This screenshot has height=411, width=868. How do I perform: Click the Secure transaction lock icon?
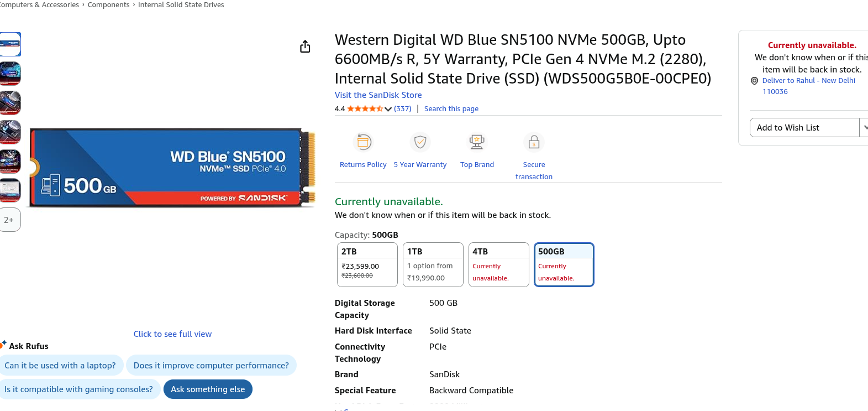[534, 143]
